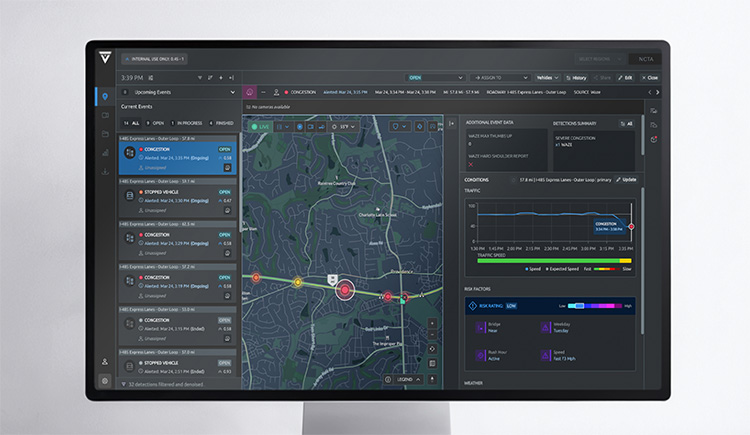The height and width of the screenshot is (435, 750).
Task: Click the map style square button
Action: (432, 364)
